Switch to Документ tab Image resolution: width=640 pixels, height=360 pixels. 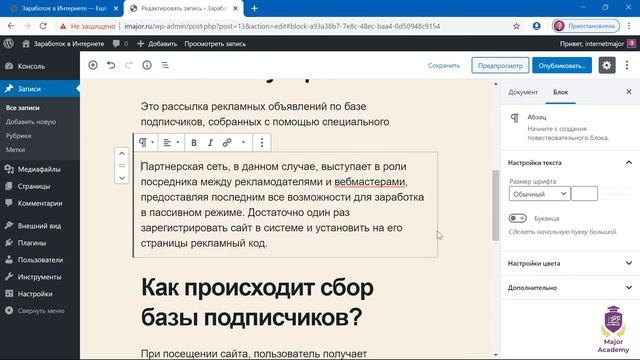pos(523,92)
